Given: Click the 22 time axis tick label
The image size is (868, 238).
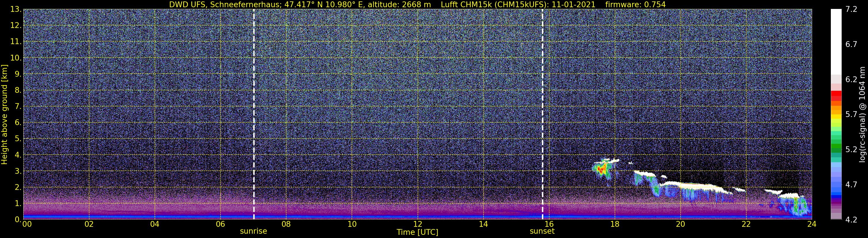Looking at the screenshot, I should (x=746, y=224).
